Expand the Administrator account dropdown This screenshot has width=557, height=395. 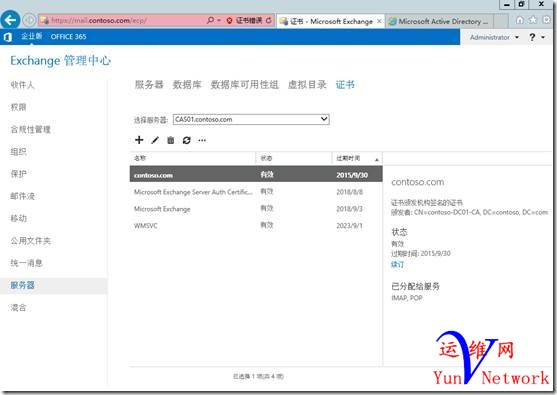494,37
